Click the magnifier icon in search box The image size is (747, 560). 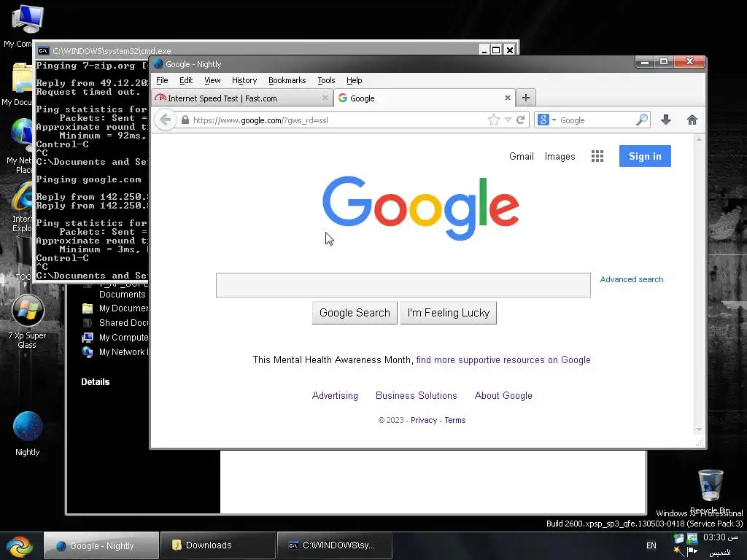642,120
